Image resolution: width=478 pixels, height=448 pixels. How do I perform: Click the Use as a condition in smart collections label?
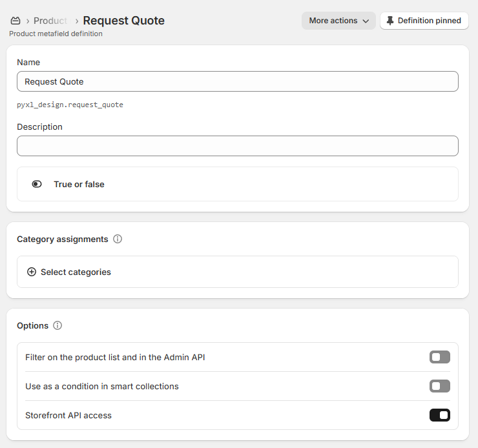[x=102, y=386]
